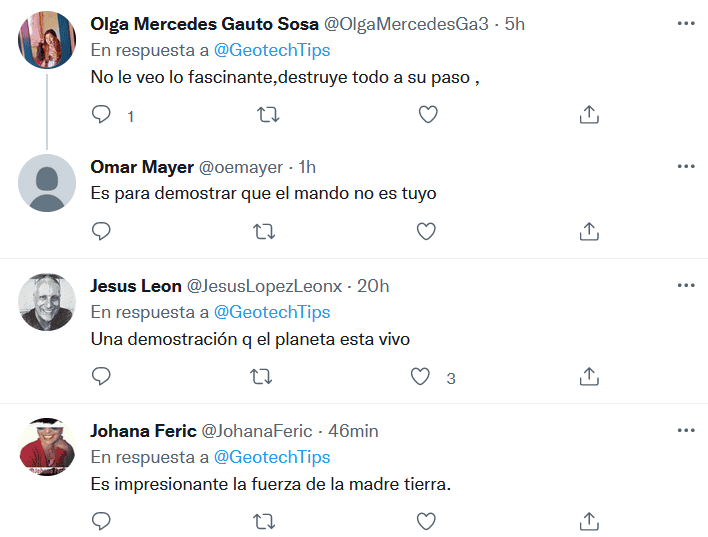Like Olga Mercedes Gauto Sosa's tweet
The image size is (708, 537).
pos(428,116)
